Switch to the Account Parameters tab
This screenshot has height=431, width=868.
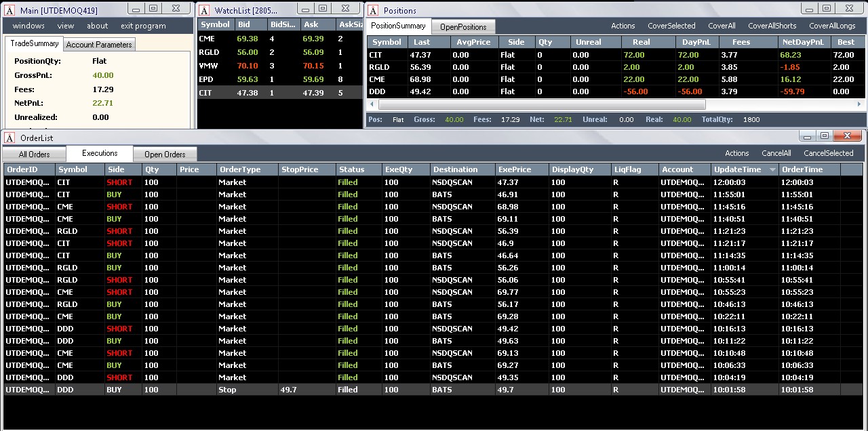coord(99,44)
